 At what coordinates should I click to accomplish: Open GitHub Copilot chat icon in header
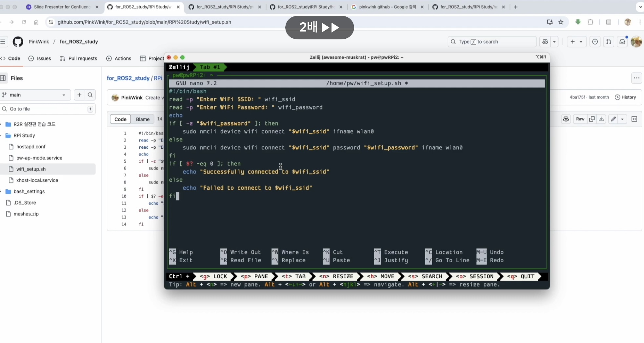pyautogui.click(x=545, y=42)
